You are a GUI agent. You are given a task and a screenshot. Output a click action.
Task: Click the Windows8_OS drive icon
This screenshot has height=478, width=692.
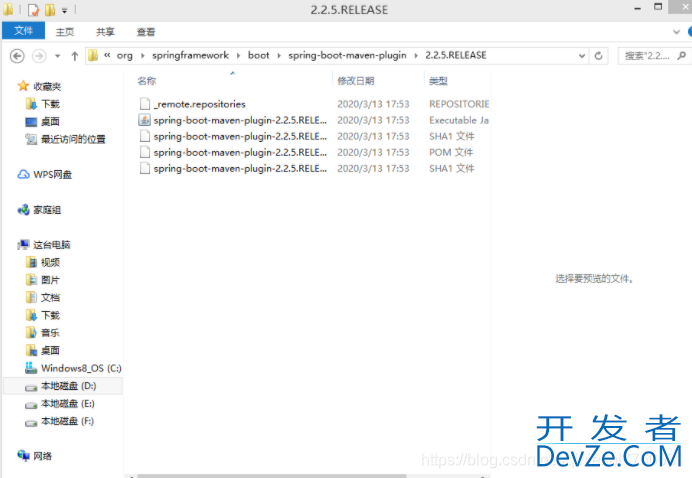coord(31,368)
